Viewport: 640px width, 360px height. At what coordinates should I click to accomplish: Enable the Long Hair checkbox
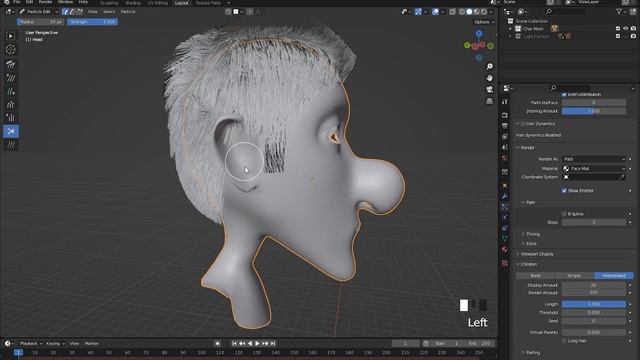[564, 341]
